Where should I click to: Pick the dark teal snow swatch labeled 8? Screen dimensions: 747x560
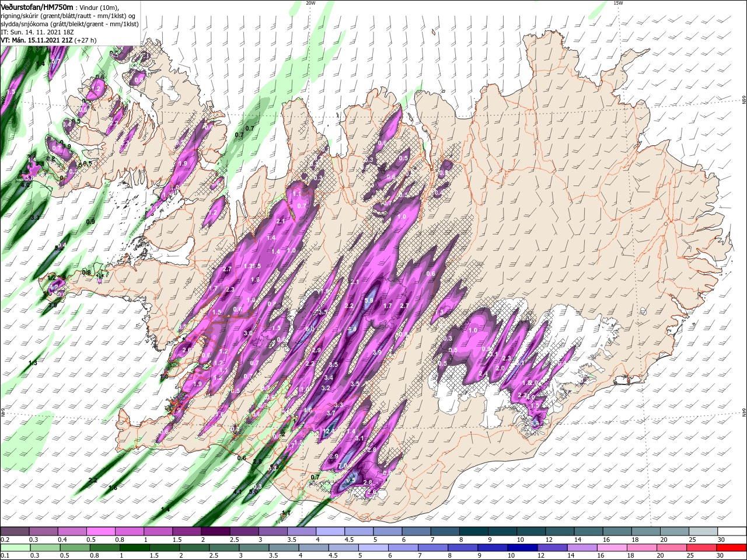point(474,532)
